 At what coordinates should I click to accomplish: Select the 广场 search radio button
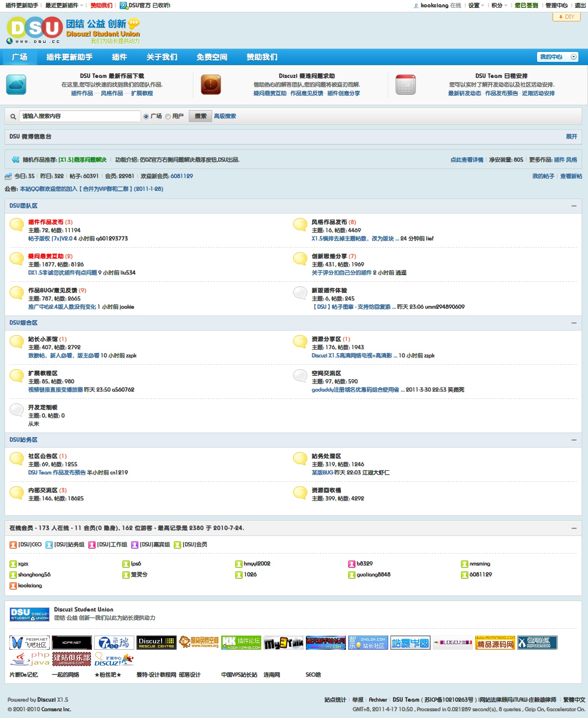coord(146,117)
